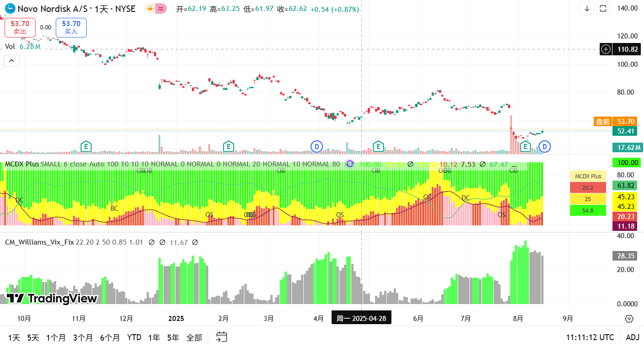Click the purple refresh icon in MCDX Plus legend
This screenshot has height=347, width=644.
coord(349,164)
